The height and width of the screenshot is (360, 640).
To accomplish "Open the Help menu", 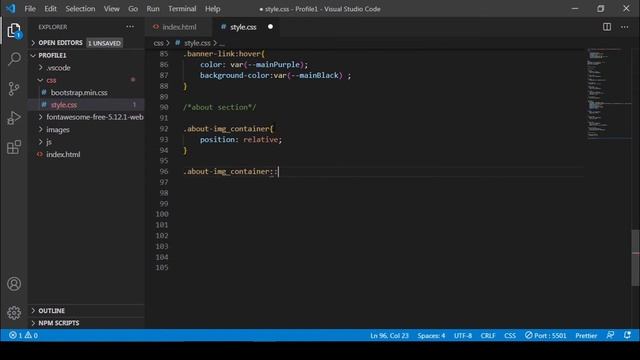I will (x=212, y=9).
